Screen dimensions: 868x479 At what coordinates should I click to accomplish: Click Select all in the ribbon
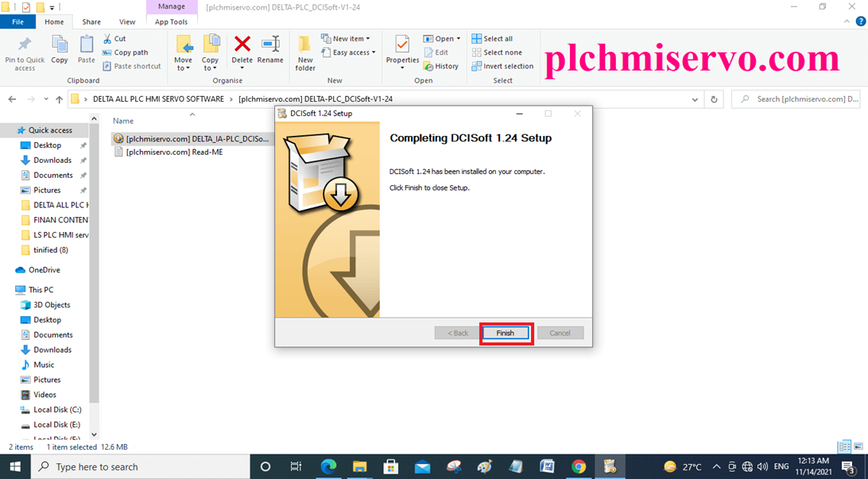[x=492, y=39]
